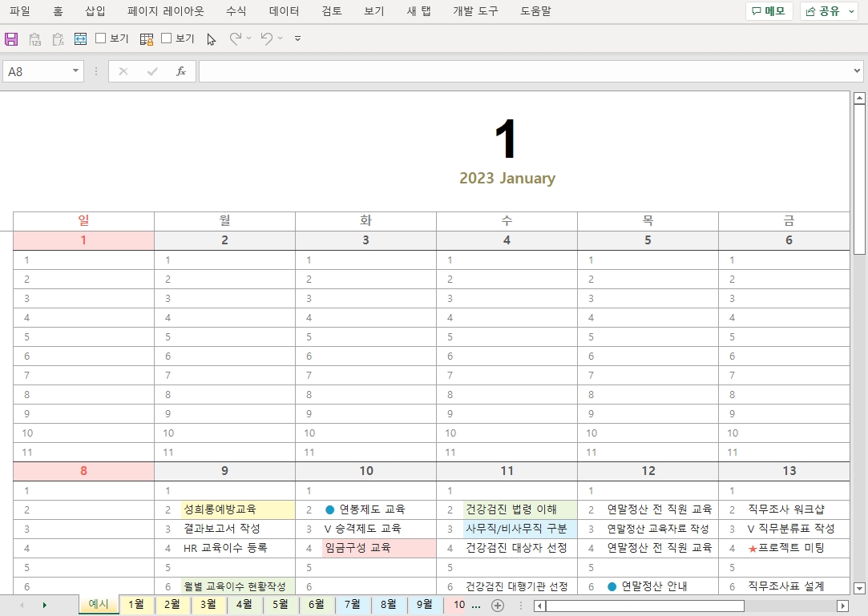Open the 개발 도구 ribbon tab
Screen dimensions: 868x616
475,11
